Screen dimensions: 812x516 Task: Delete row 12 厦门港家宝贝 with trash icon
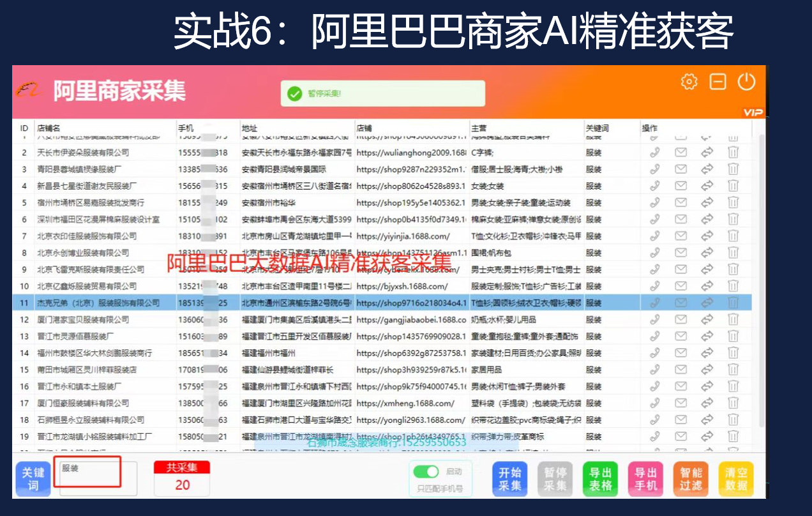[x=733, y=319]
